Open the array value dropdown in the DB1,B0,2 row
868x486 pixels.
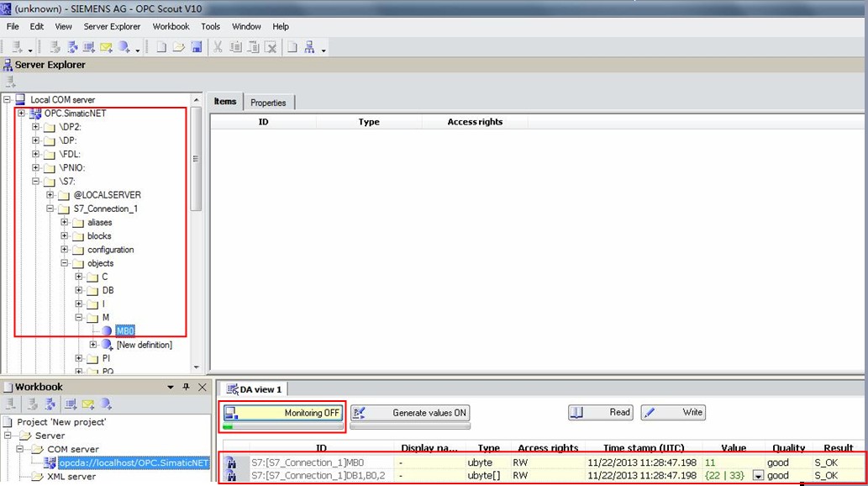click(x=758, y=475)
